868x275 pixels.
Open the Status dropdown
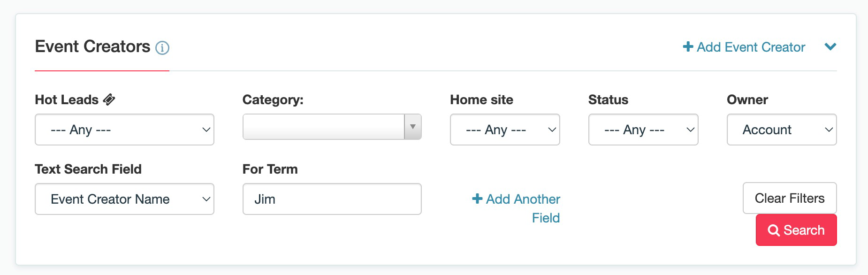pos(643,130)
